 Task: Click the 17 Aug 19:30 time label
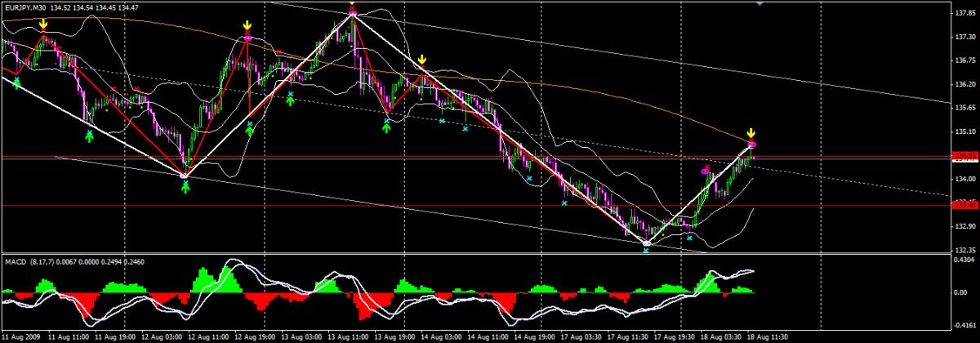coord(675,336)
